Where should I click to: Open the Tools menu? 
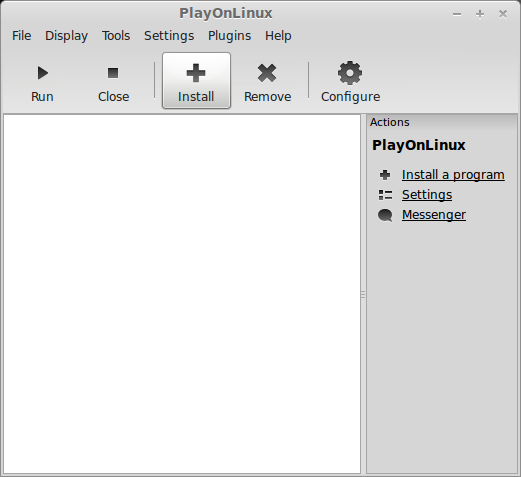point(116,36)
